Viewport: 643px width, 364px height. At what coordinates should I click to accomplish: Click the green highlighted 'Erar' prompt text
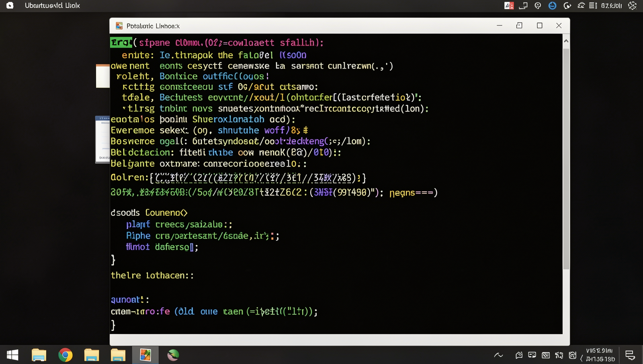pyautogui.click(x=121, y=43)
